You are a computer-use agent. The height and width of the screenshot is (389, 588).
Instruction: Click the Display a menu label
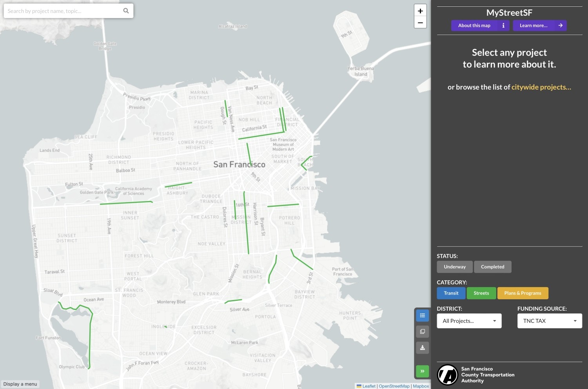pos(20,384)
